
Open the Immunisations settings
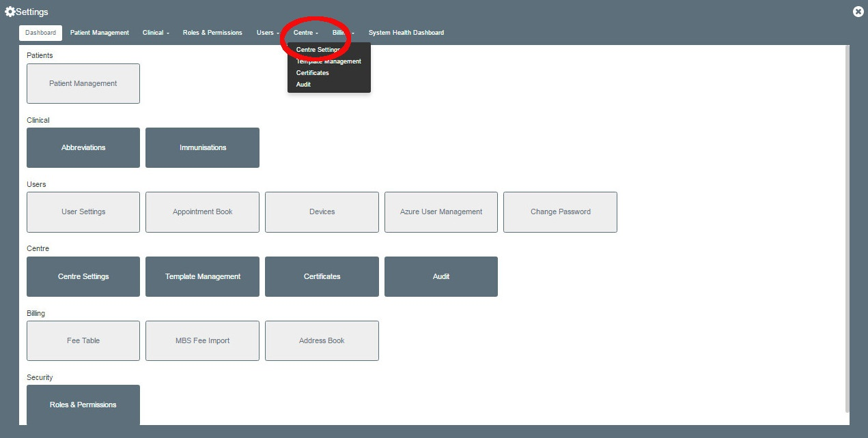(202, 147)
